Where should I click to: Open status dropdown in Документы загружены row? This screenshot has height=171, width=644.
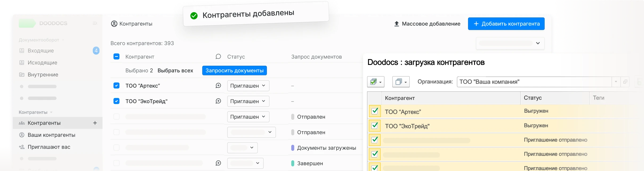(x=242, y=148)
